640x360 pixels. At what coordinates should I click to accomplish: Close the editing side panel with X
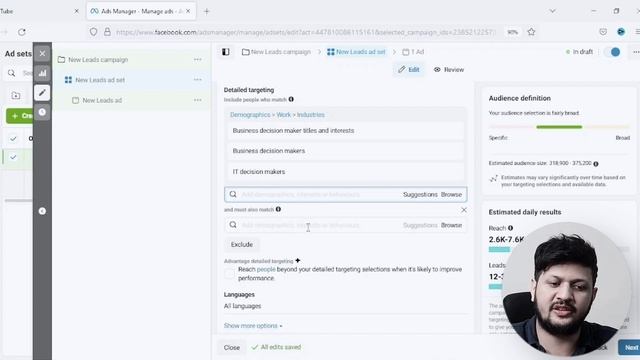42,53
